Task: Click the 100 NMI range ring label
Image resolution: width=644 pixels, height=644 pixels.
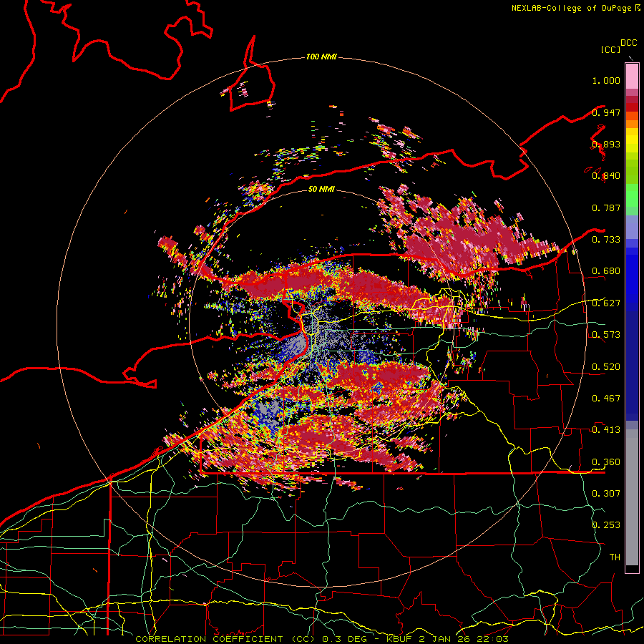Action: click(321, 57)
